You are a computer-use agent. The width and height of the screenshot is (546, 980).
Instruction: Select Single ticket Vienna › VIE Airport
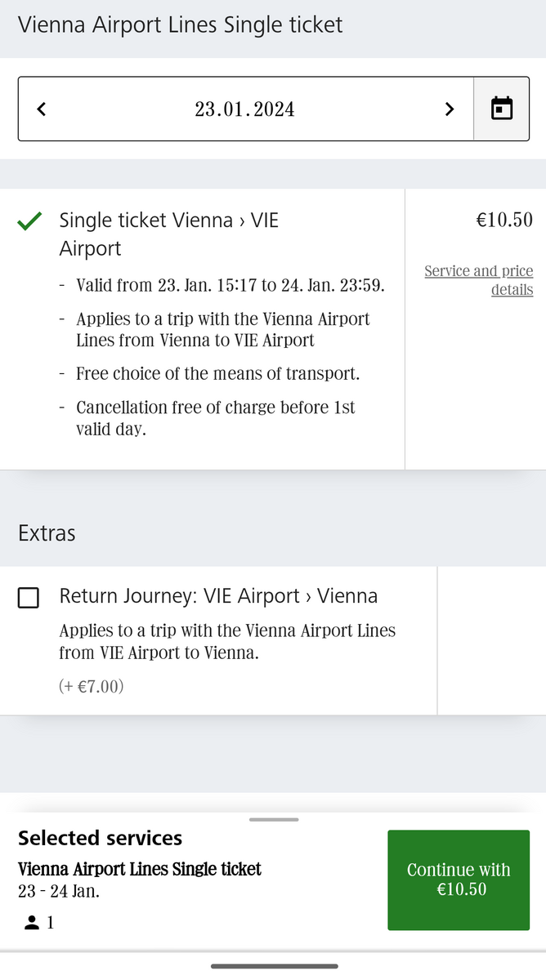[169, 234]
